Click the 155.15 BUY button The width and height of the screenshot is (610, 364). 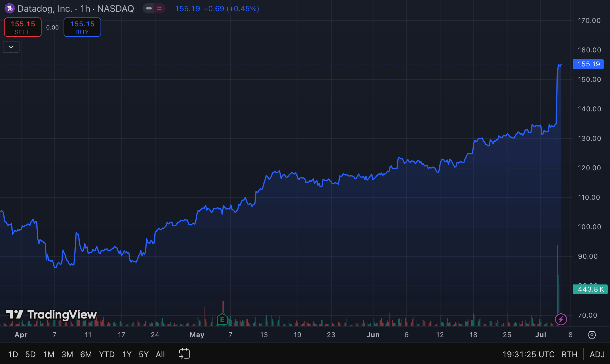pos(82,27)
